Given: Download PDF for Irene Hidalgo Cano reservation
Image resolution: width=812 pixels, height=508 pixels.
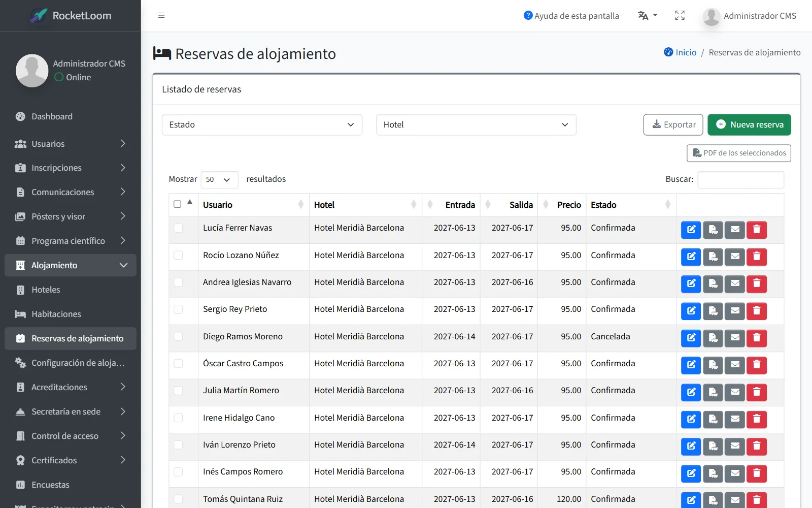Looking at the screenshot, I should tap(713, 419).
